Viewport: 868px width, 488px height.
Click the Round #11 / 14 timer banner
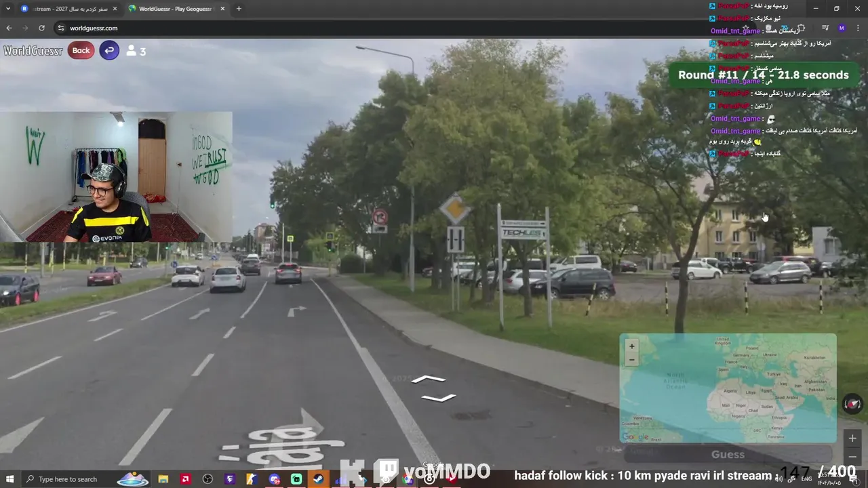click(x=764, y=75)
